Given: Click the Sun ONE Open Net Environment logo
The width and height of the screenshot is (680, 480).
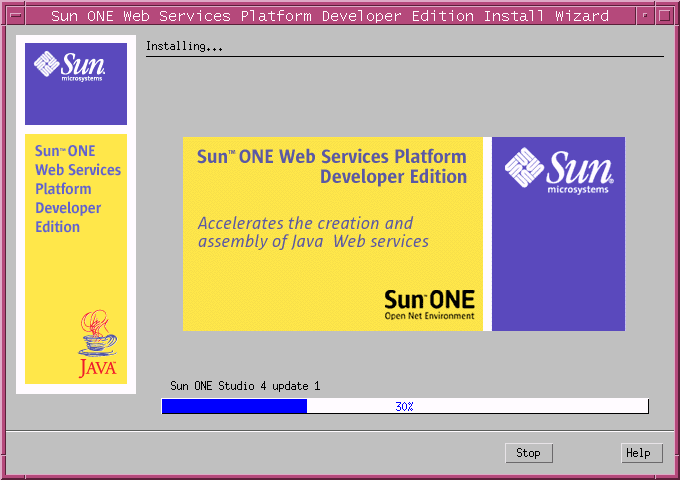Looking at the screenshot, I should (429, 305).
